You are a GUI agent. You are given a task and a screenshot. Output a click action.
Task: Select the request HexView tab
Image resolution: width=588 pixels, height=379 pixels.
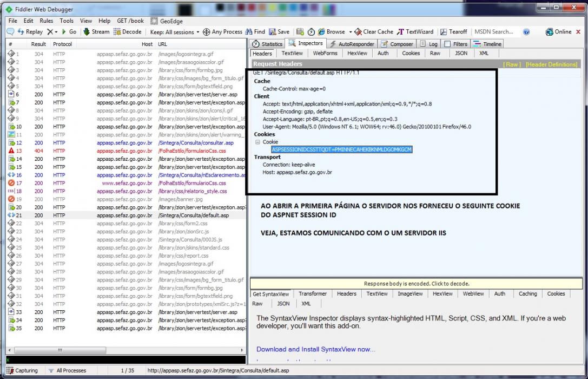coord(357,53)
